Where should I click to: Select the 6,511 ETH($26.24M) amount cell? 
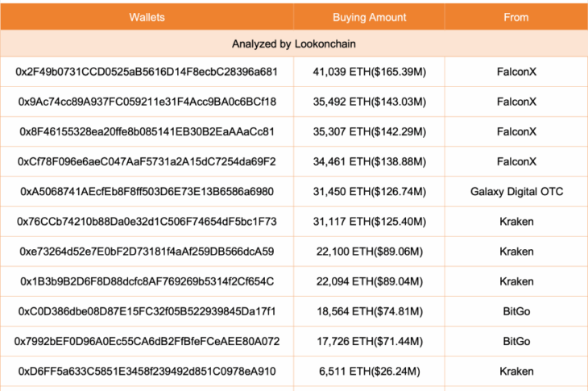click(x=370, y=372)
